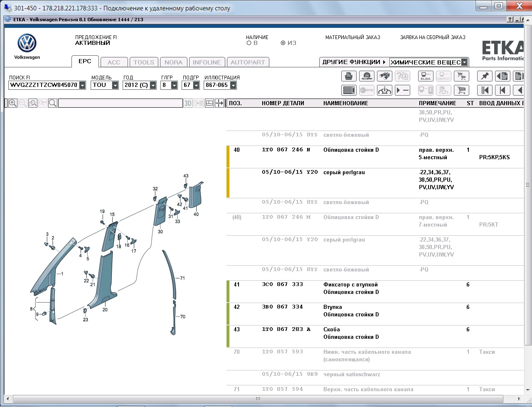Select part number 3B0 867 334
Screen dimensions: 532x407
282,307
